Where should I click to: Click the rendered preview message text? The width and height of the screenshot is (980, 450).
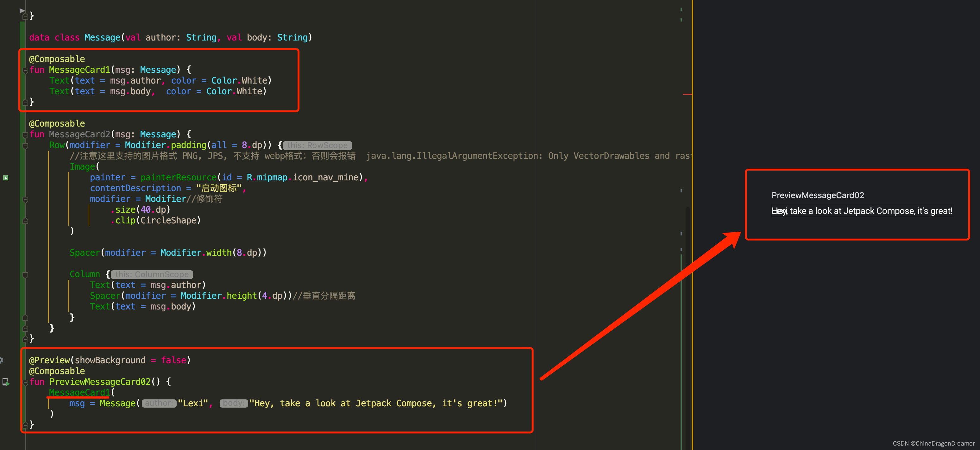tap(862, 211)
